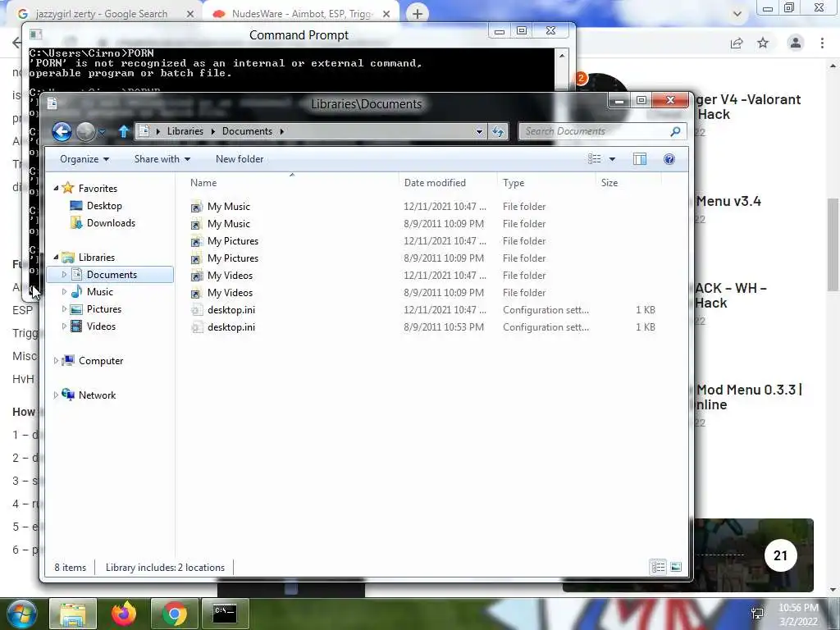This screenshot has width=840, height=630.
Task: Open the recent pages dropdown arrow
Action: point(102,132)
